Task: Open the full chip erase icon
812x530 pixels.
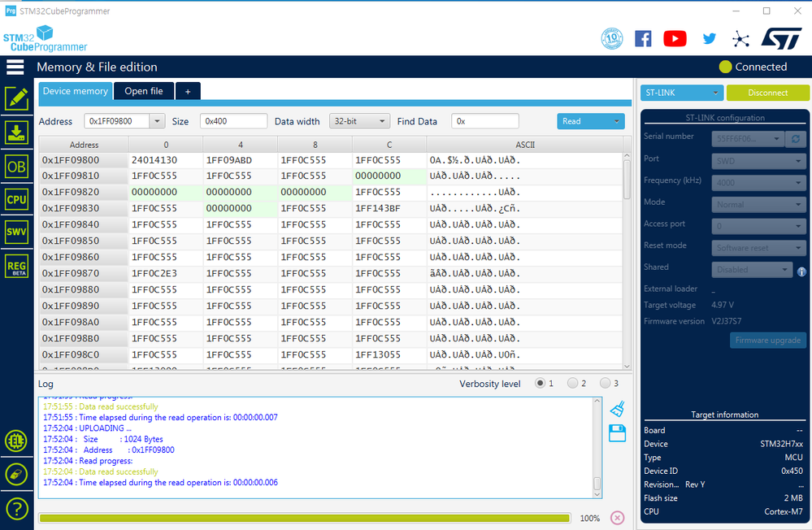Action: coord(16,474)
